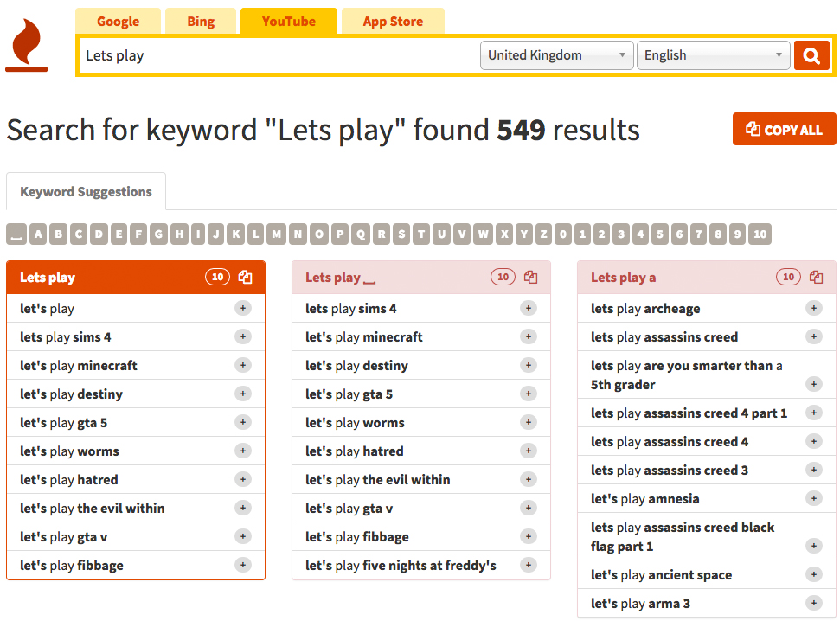Viewport: 840px width, 621px height.
Task: Add 'lets play sims 4' in first column
Action: tap(243, 336)
